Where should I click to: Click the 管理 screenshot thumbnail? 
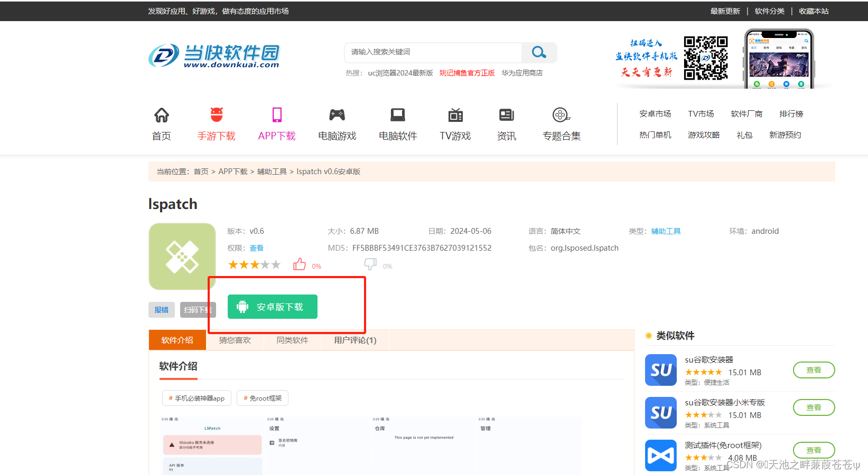(x=529, y=445)
